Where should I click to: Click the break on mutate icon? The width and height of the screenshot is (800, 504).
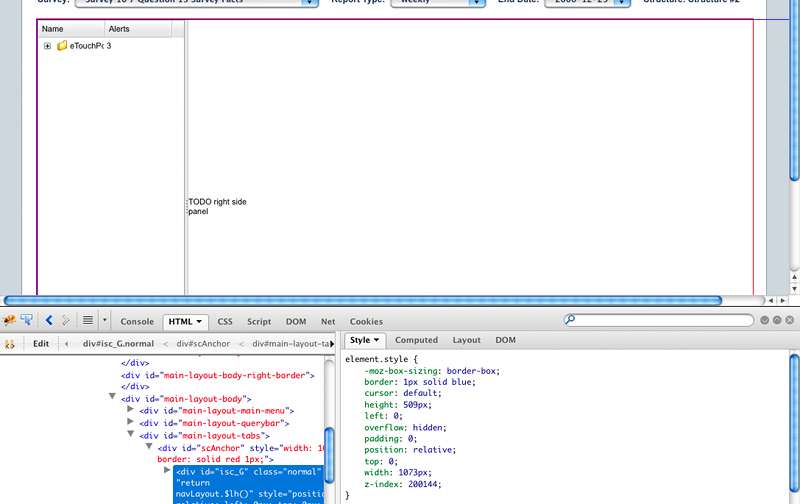(9, 342)
